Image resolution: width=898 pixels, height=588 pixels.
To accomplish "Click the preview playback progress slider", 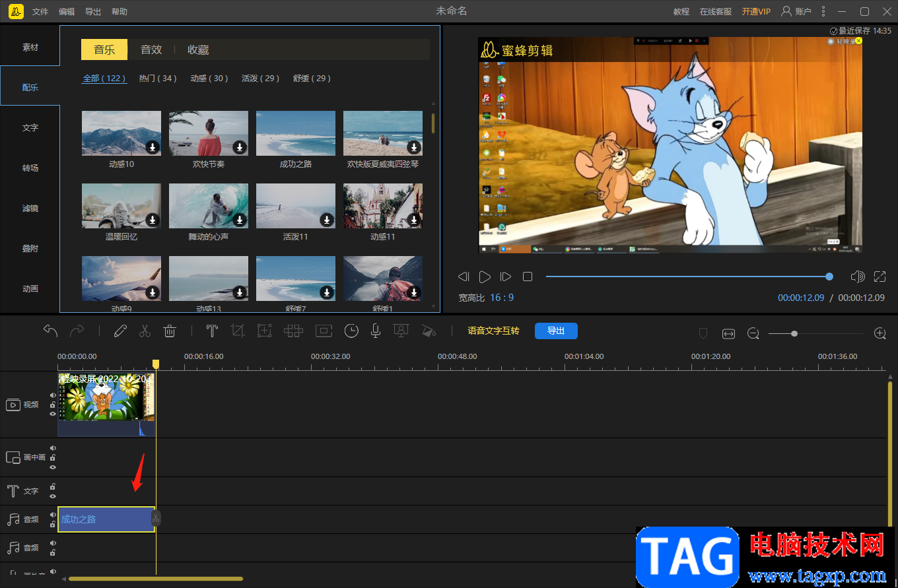I will click(x=688, y=277).
